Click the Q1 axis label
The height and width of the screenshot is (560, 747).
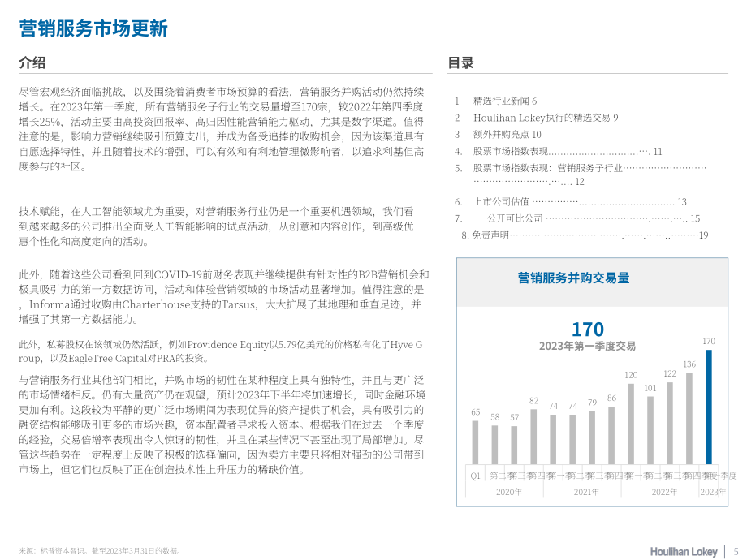coord(476,476)
